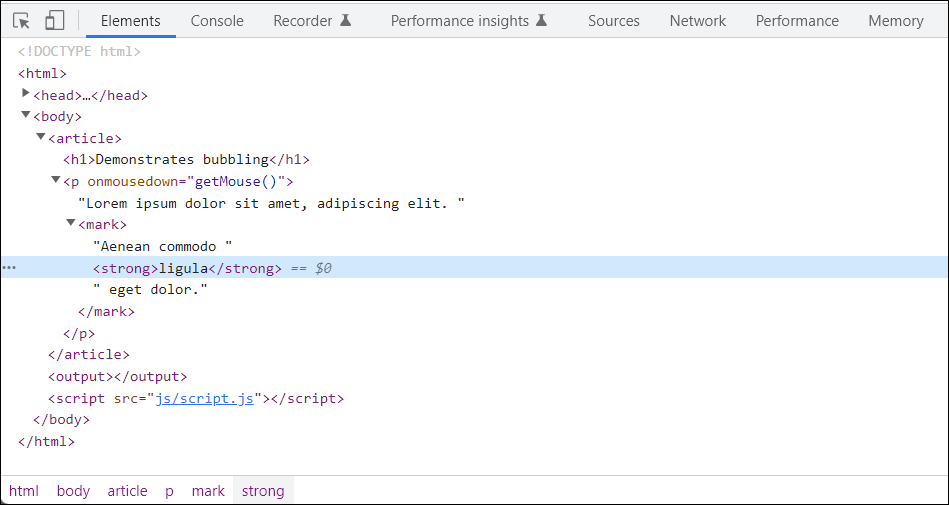Select the h1 Demonstrates bubbling row
Viewport: 949px width, 505px height.
click(186, 160)
